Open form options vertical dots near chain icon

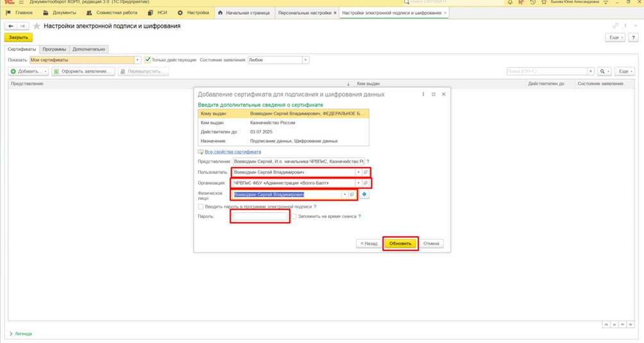coord(625,26)
